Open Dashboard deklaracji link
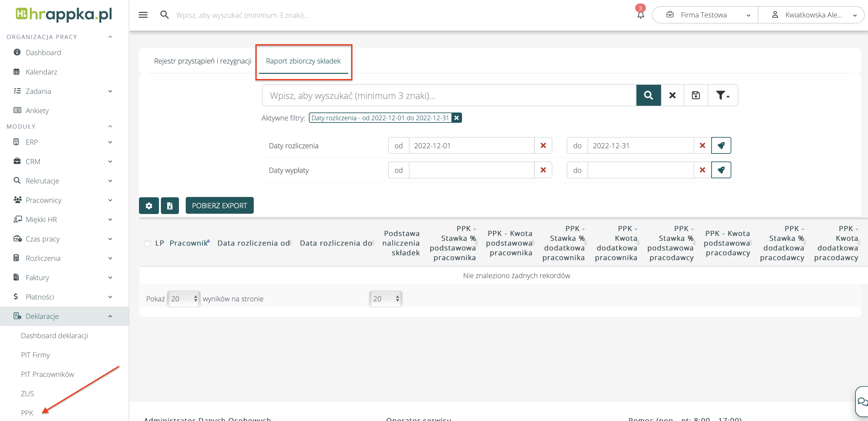868x421 pixels. 54,336
